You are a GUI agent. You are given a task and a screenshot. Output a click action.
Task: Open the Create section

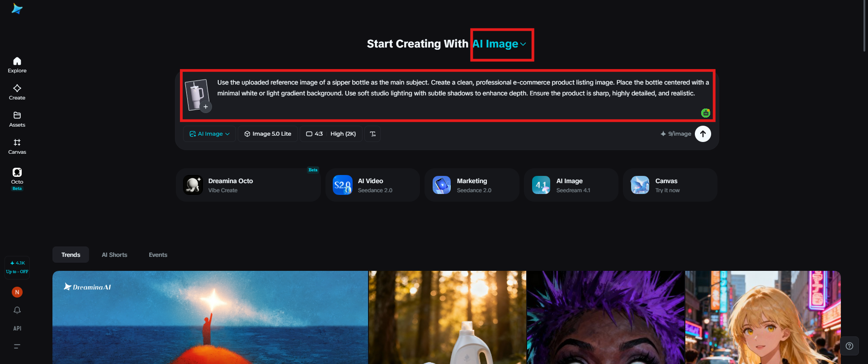pos(17,92)
